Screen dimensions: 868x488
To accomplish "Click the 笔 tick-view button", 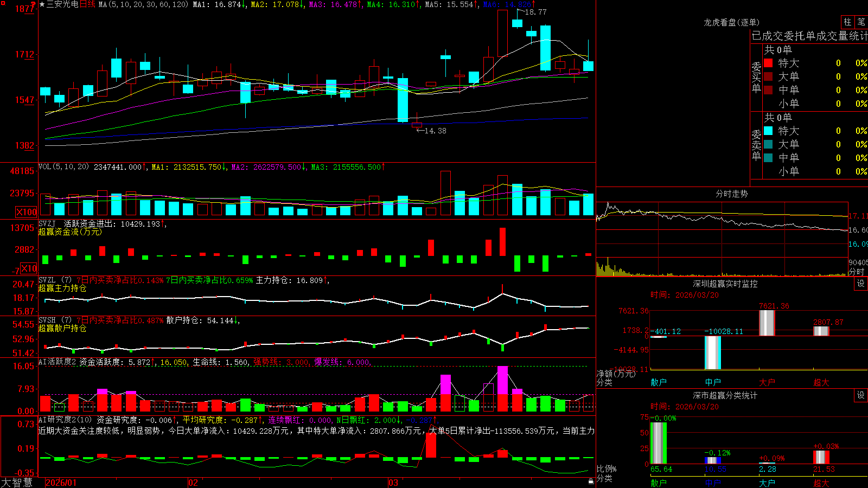I will 861,22.
